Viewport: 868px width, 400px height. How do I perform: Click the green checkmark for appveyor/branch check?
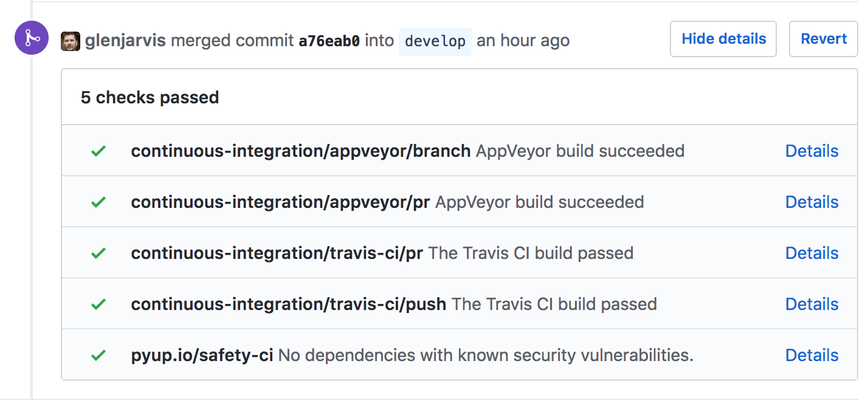(98, 151)
